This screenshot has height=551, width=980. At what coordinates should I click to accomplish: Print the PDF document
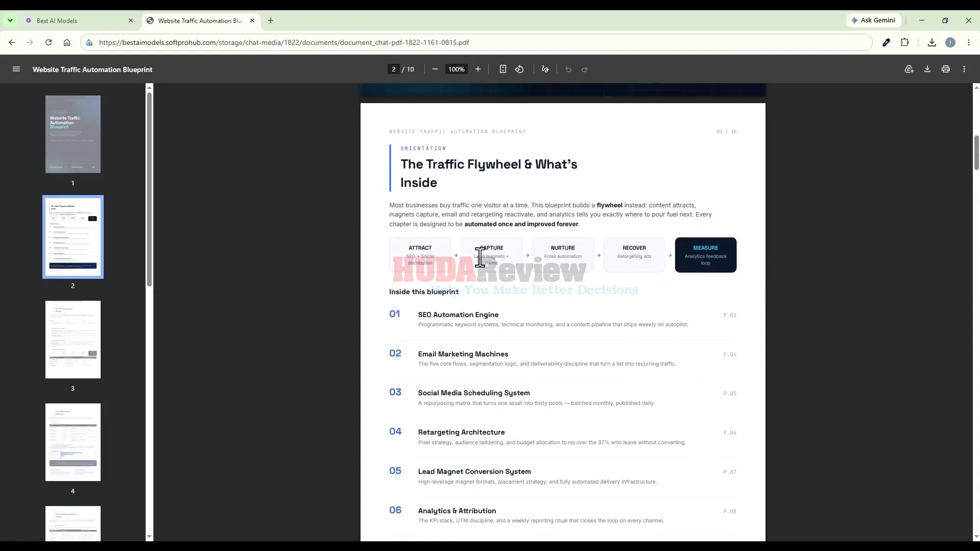click(x=946, y=69)
